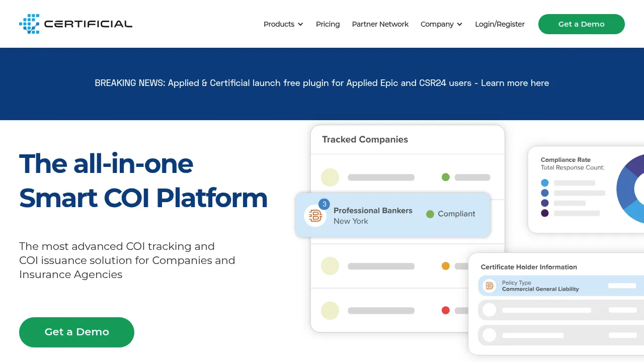Click the Commercial General Liability policy icon

tap(489, 286)
